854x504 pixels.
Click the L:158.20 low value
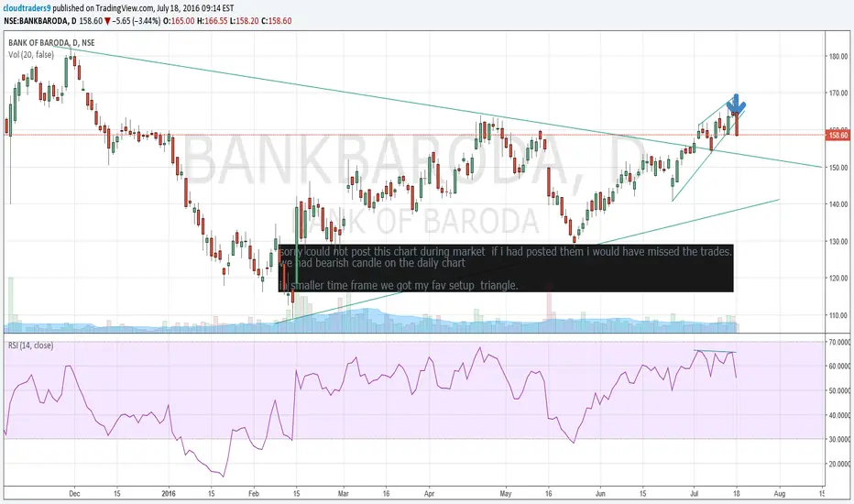click(x=244, y=21)
